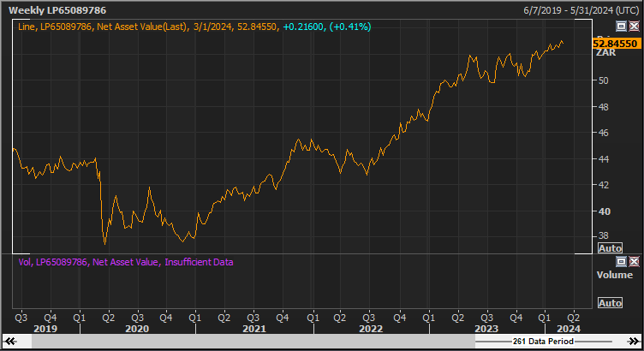Click the orange 52.84550 price tag

617,44
